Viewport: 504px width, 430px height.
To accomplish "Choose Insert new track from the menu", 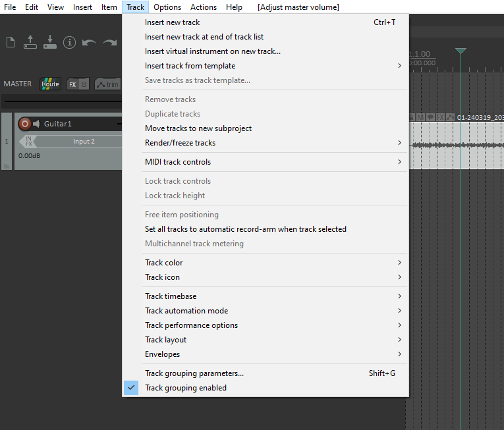I will pyautogui.click(x=173, y=22).
